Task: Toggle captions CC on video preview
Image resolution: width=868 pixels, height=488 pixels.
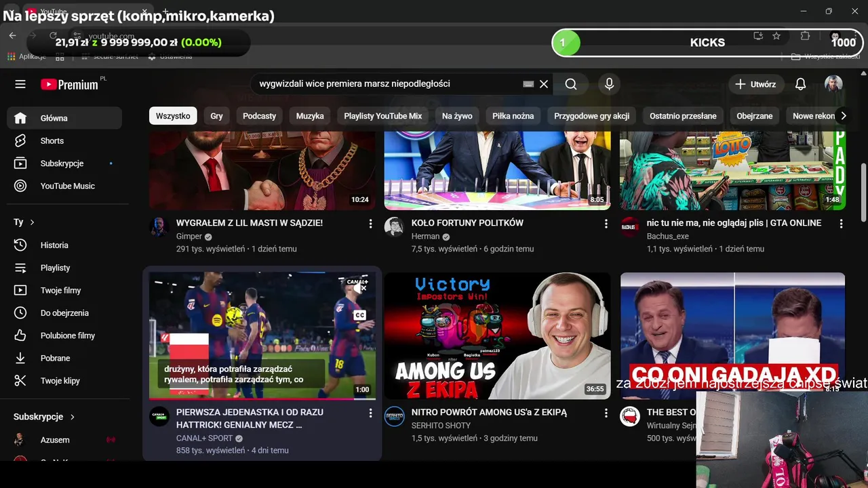Action: tap(360, 315)
